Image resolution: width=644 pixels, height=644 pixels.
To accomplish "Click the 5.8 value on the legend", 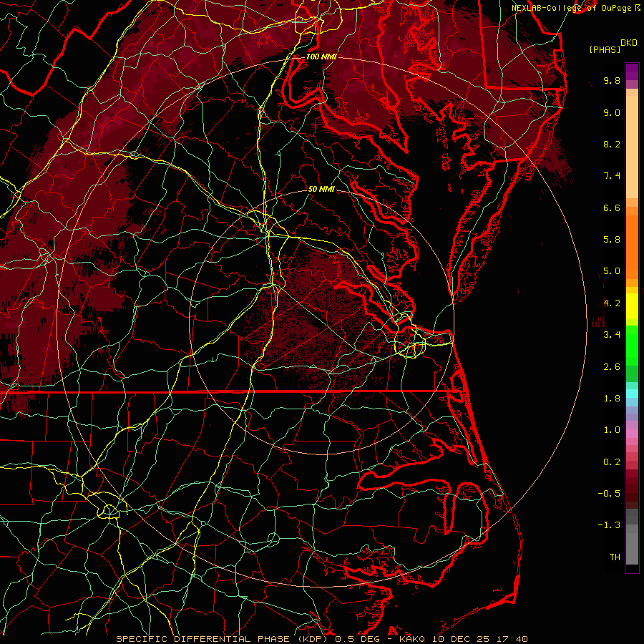I will coord(612,240).
